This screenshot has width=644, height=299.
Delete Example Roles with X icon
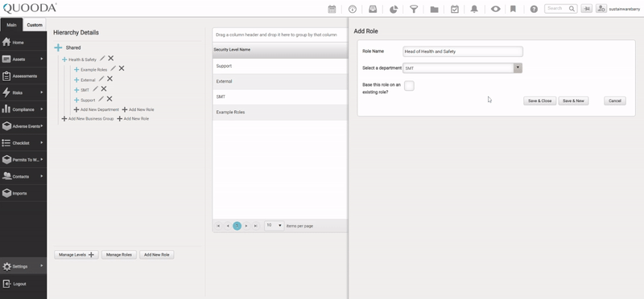[x=122, y=68]
